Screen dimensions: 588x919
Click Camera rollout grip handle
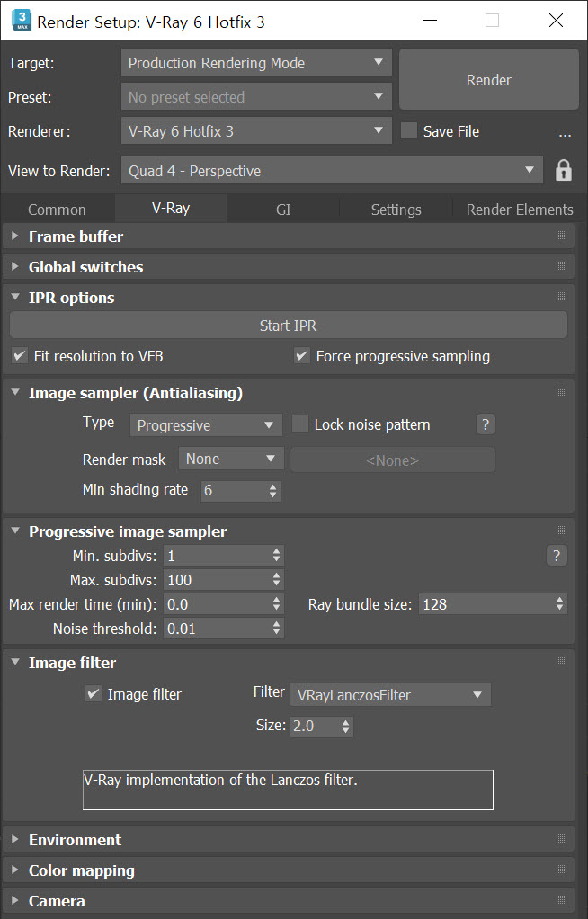click(x=560, y=899)
